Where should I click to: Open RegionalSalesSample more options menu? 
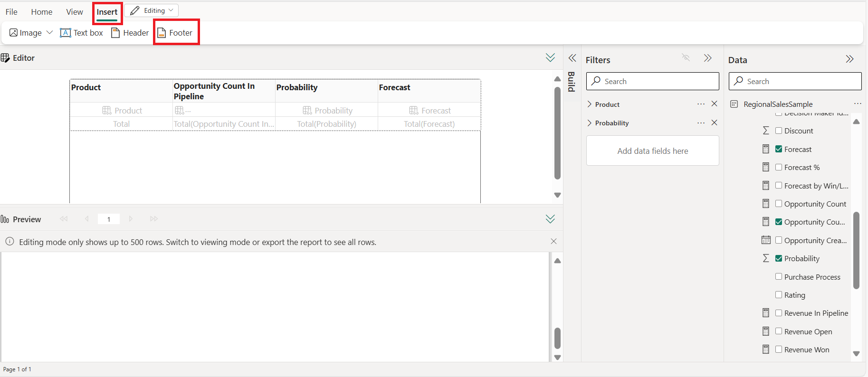857,104
